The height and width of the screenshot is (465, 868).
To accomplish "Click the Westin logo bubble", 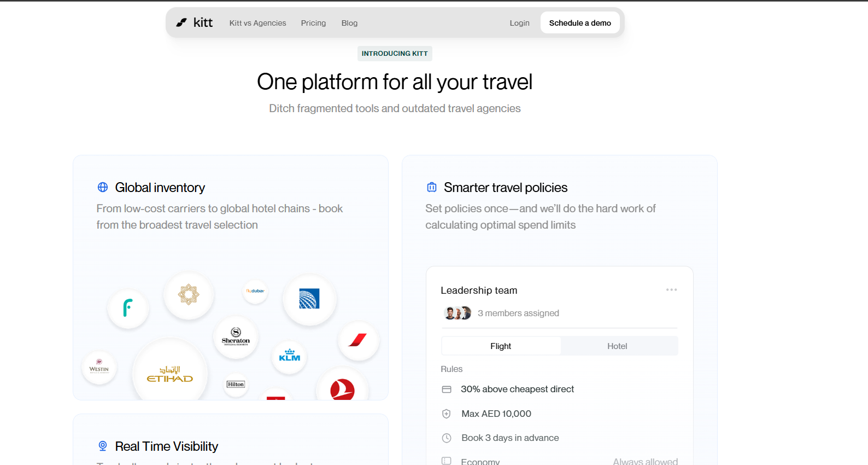I will tap(99, 367).
